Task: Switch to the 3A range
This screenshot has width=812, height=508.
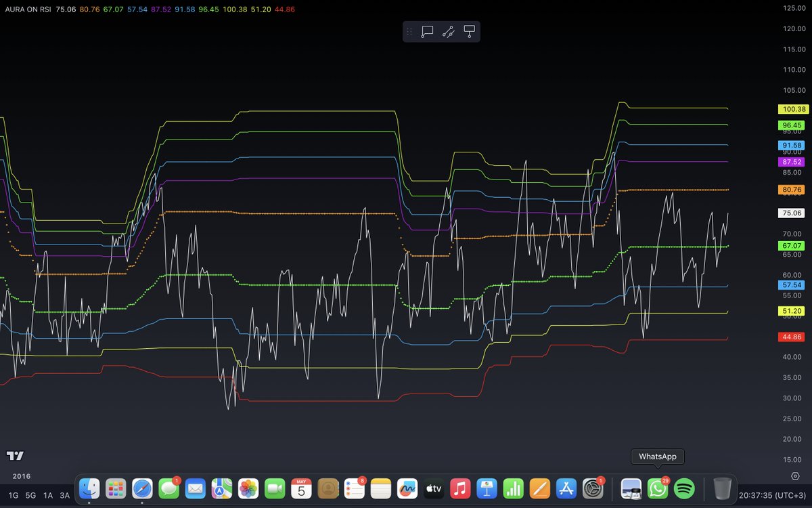Action: coord(64,495)
